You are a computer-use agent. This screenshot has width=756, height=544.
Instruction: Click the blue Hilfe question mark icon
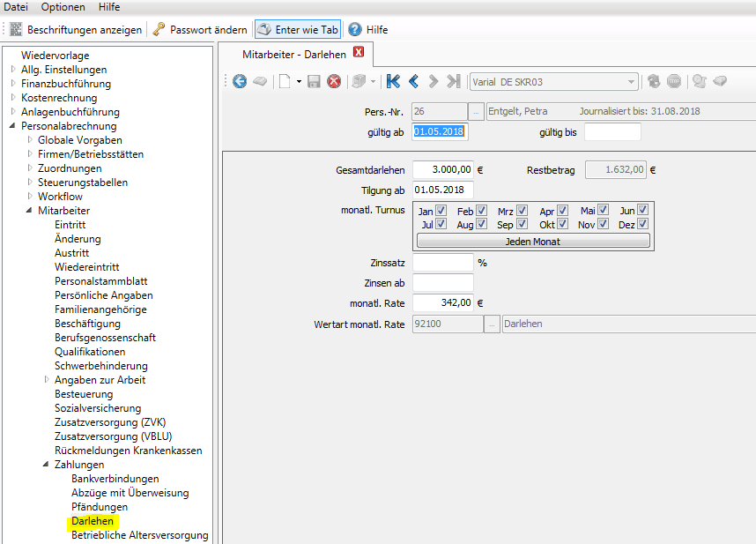coord(355,29)
